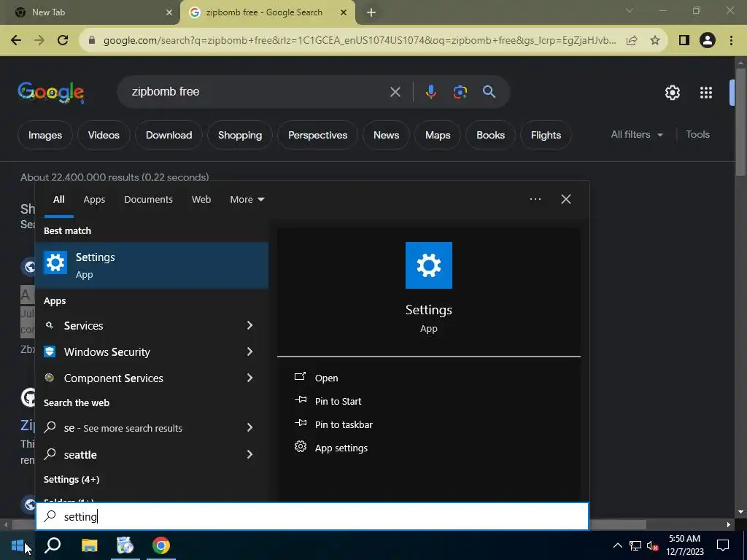Filter results by Videos
Image resolution: width=747 pixels, height=560 pixels.
(104, 135)
